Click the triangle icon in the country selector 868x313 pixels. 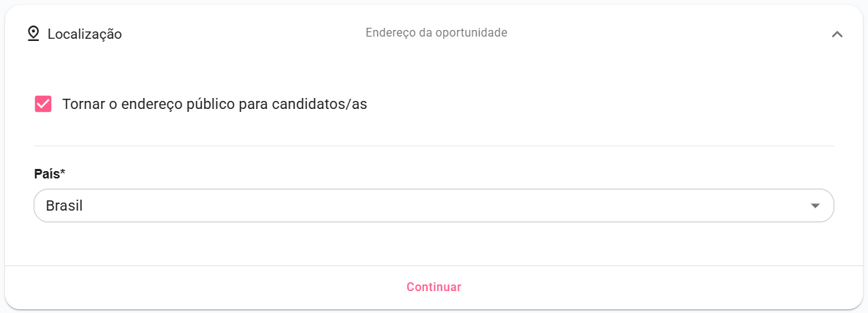(815, 206)
